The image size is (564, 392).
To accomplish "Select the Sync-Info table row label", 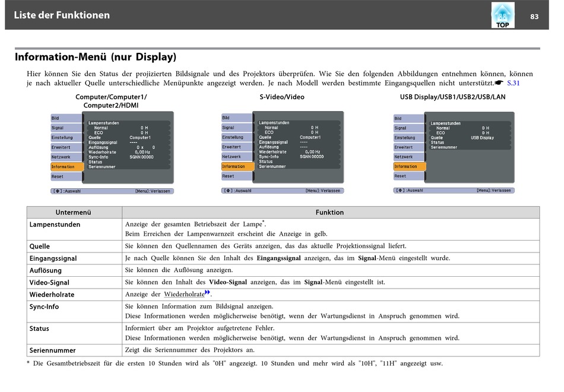I will (44, 306).
